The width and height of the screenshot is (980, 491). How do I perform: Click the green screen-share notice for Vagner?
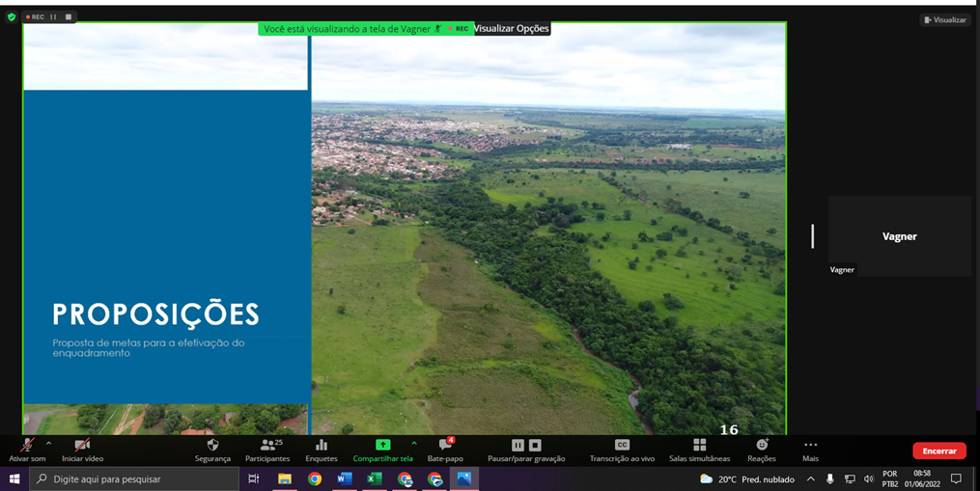coord(366,29)
